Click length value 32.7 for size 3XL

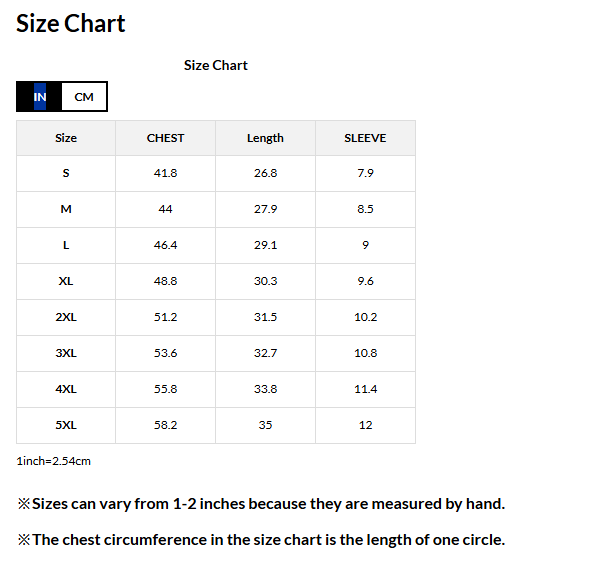265,353
